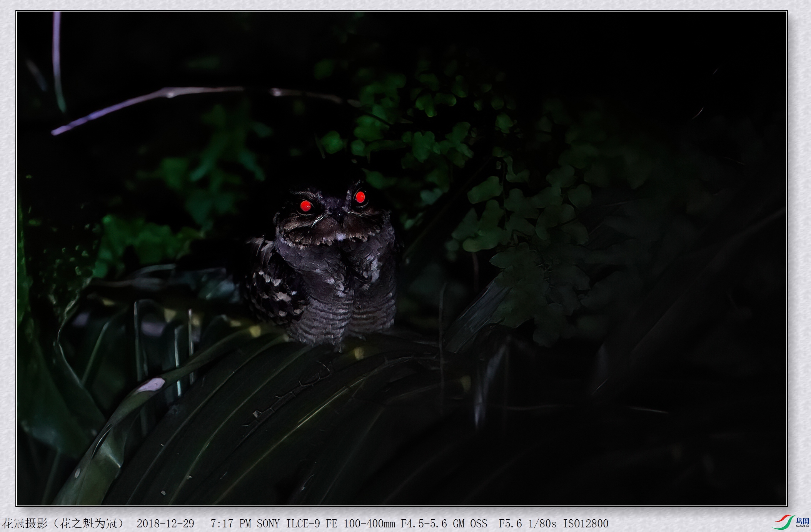
Task: Click the owl's right glowing red eye
Action: point(360,197)
